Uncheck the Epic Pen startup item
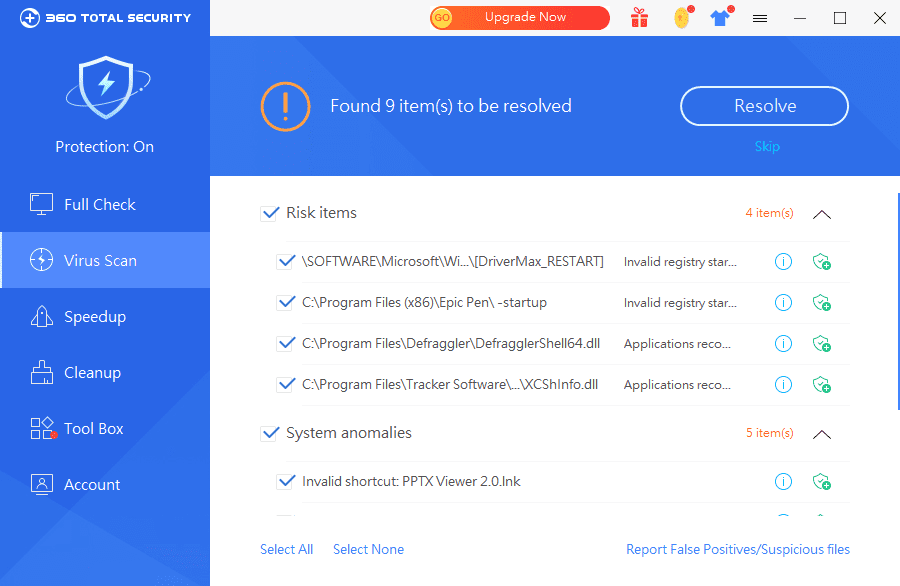This screenshot has width=900, height=586. point(286,302)
